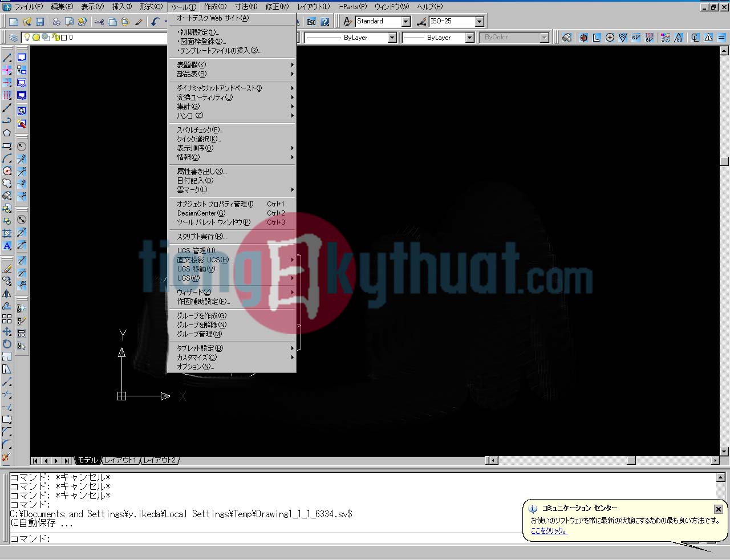Click the Plot Preview icon
Screen dimensions: 730x560
(x=69, y=22)
